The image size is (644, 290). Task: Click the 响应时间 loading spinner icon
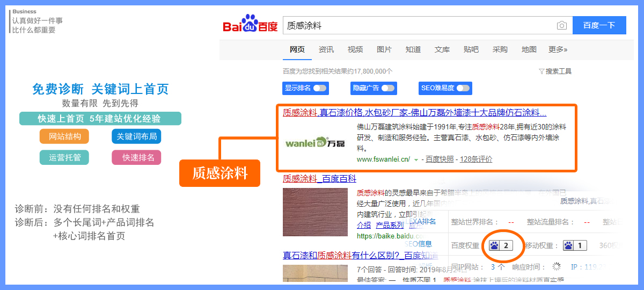[557, 266]
